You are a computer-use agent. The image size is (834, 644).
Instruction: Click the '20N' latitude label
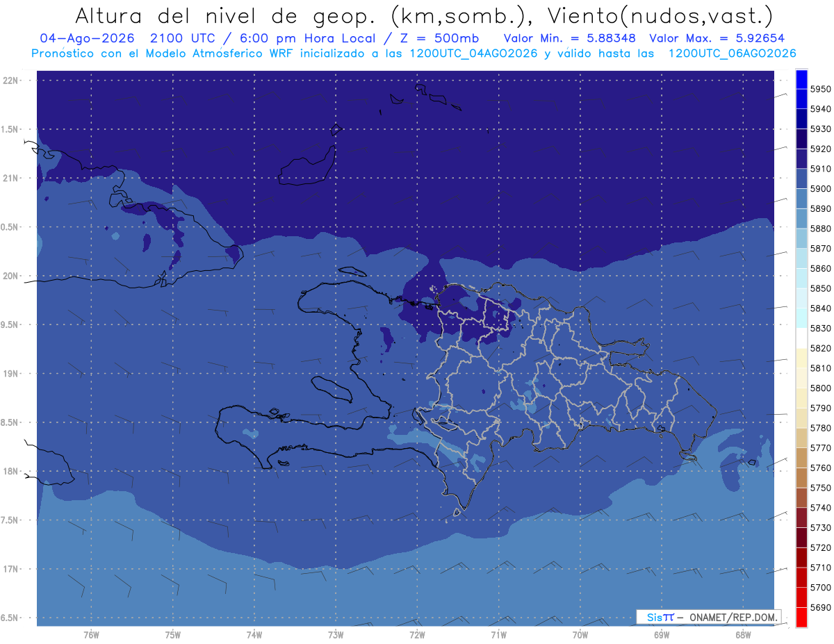click(10, 276)
